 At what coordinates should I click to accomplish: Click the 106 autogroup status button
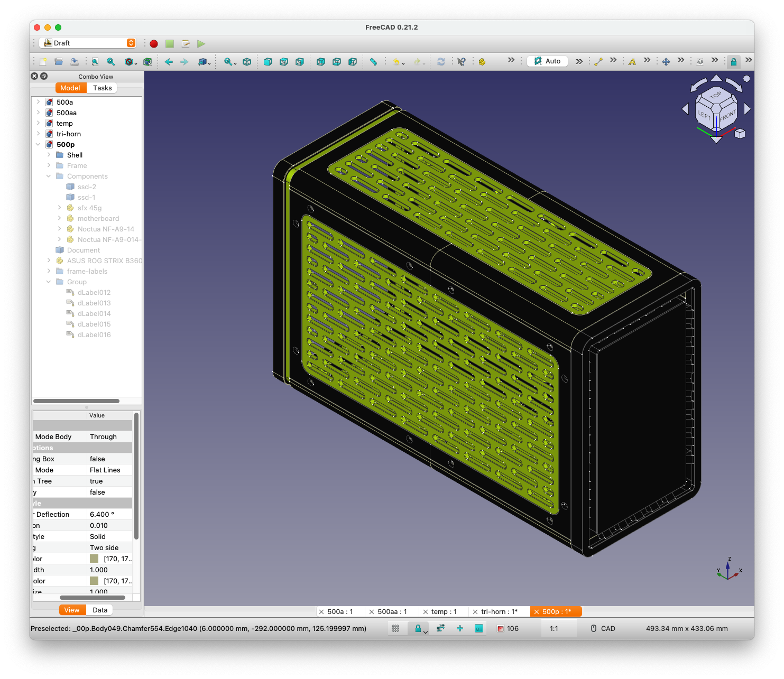tap(508, 628)
